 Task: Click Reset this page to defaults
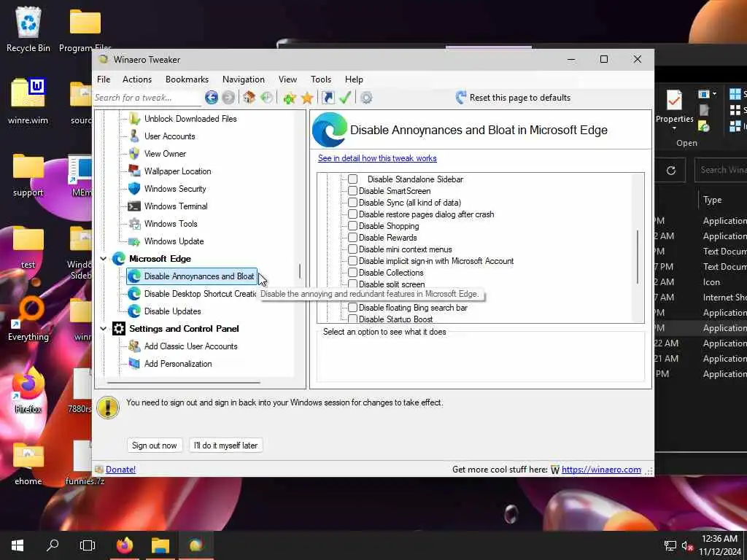point(513,98)
